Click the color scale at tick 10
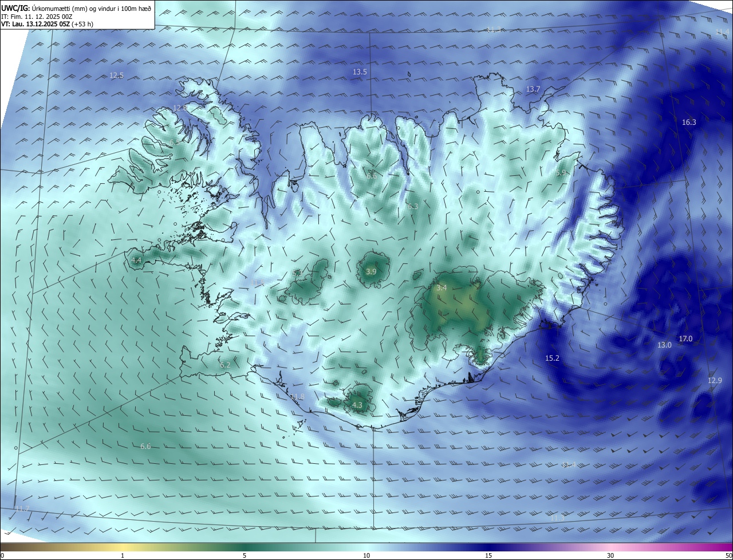Image resolution: width=733 pixels, height=560 pixels. click(366, 555)
